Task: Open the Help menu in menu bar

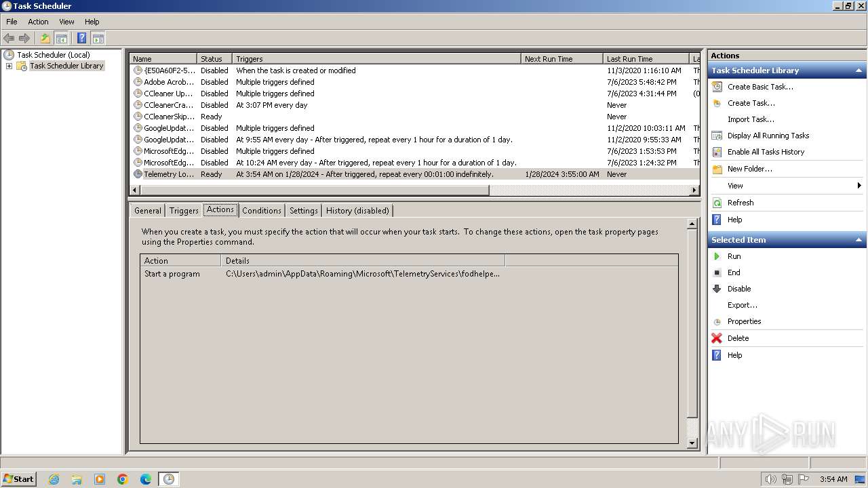Action: click(x=92, y=22)
